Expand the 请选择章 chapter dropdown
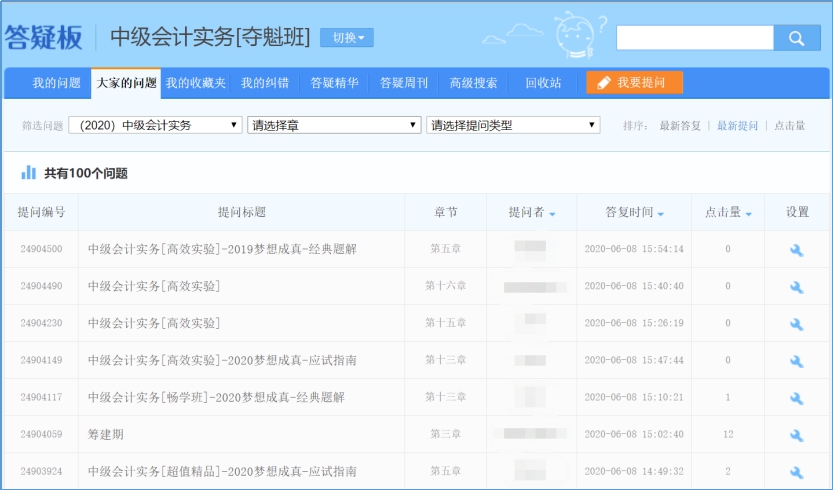Image resolution: width=833 pixels, height=490 pixels. [x=334, y=125]
